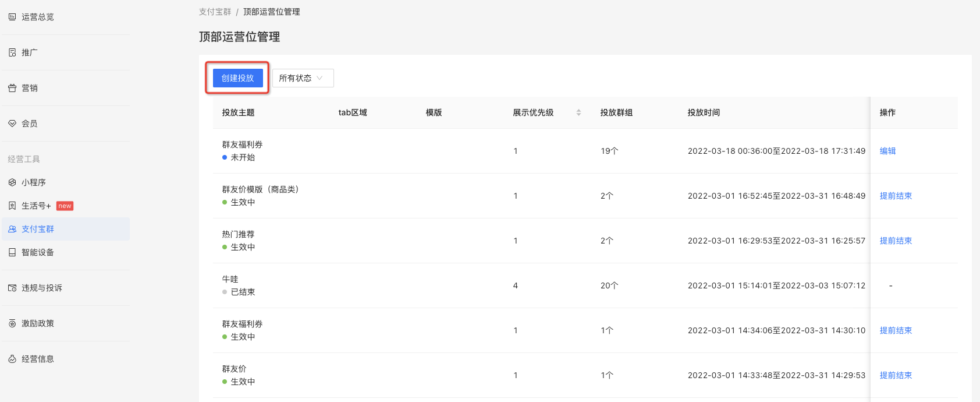The height and width of the screenshot is (402, 980).
Task: Click the 激励政策 sidebar icon
Action: pos(12,323)
